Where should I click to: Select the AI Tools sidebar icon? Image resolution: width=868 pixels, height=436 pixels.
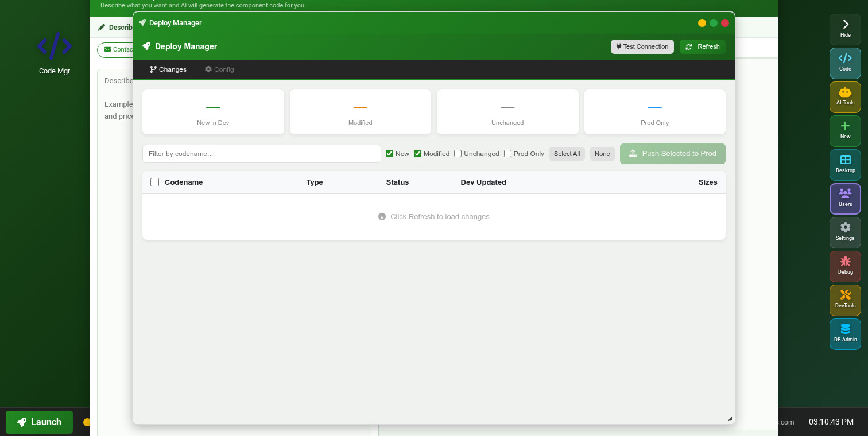click(845, 97)
